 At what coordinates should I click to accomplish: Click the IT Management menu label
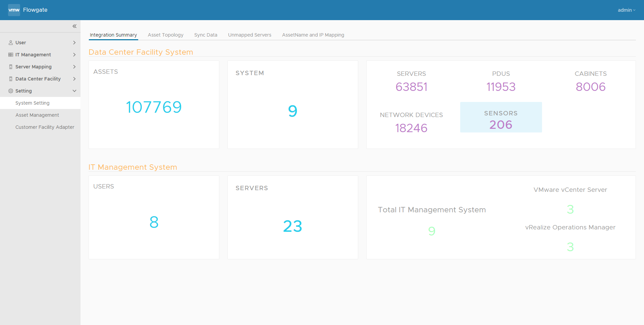click(33, 55)
